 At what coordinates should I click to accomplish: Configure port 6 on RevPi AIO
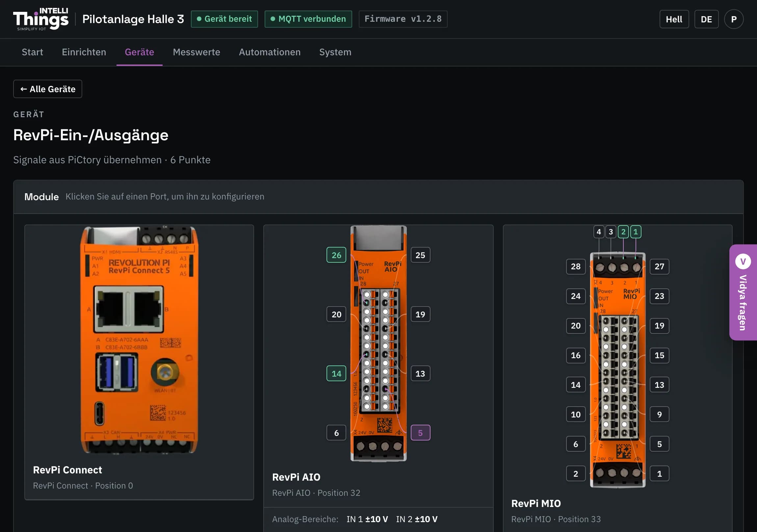click(336, 433)
